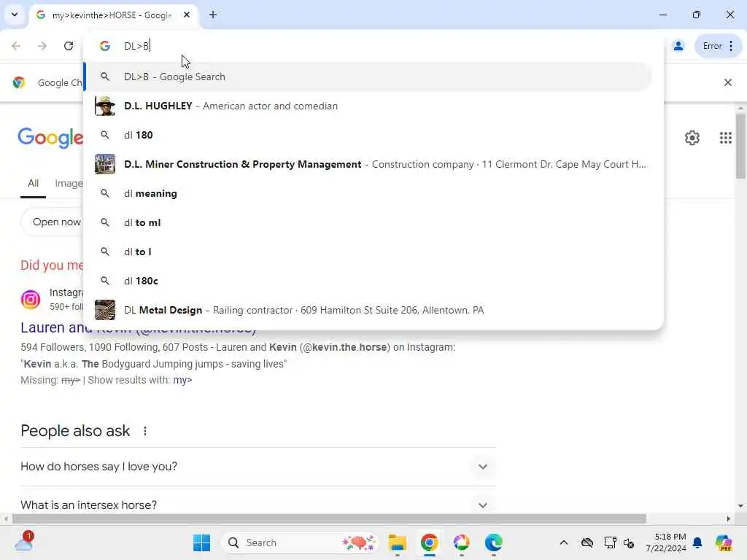Select 'DL>B - Google Search' suggestion
The image size is (747, 560).
click(368, 77)
